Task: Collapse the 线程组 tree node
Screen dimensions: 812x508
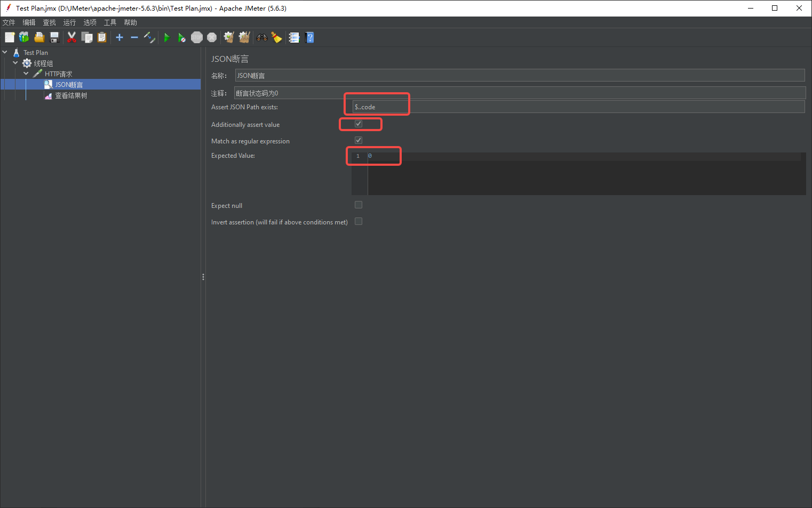Action: tap(15, 63)
